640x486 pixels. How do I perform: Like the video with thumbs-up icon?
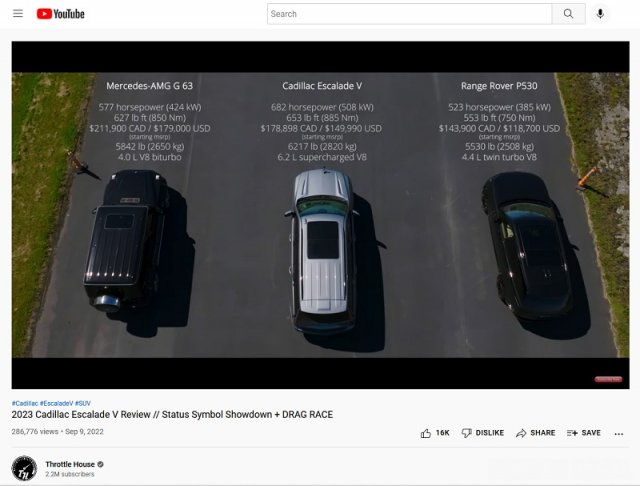pos(426,433)
